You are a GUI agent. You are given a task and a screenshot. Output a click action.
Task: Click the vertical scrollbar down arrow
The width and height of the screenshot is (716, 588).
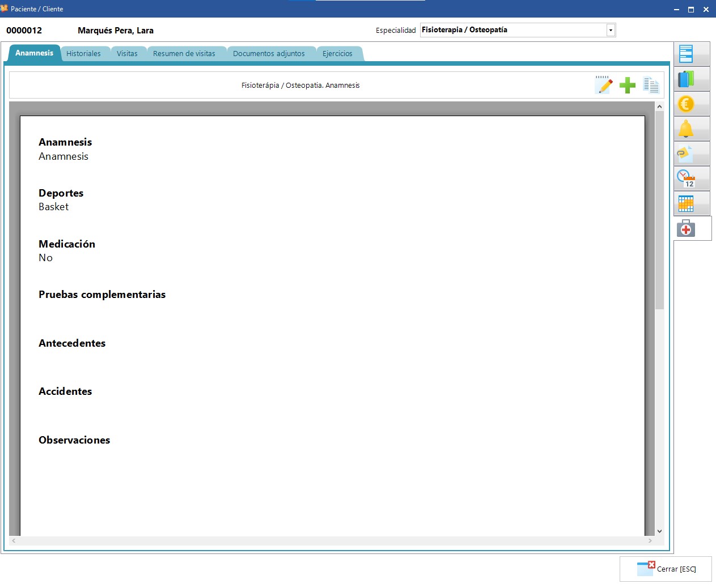[x=659, y=531]
